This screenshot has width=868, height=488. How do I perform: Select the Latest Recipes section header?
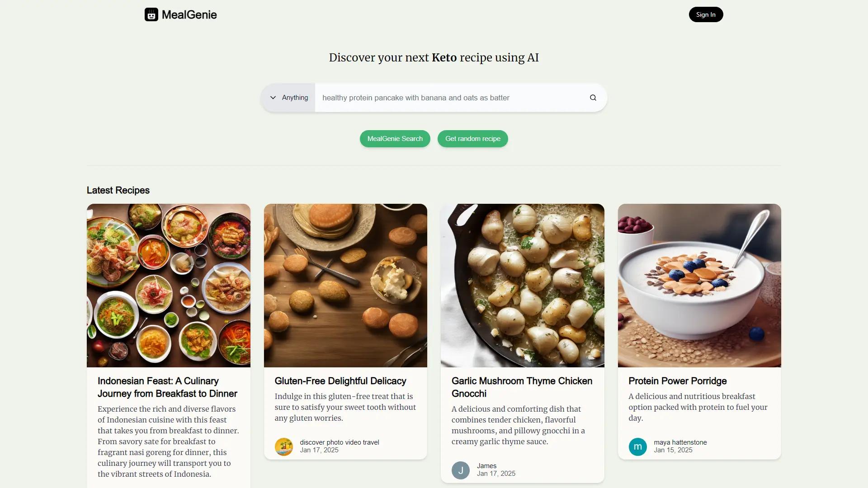[x=118, y=190]
